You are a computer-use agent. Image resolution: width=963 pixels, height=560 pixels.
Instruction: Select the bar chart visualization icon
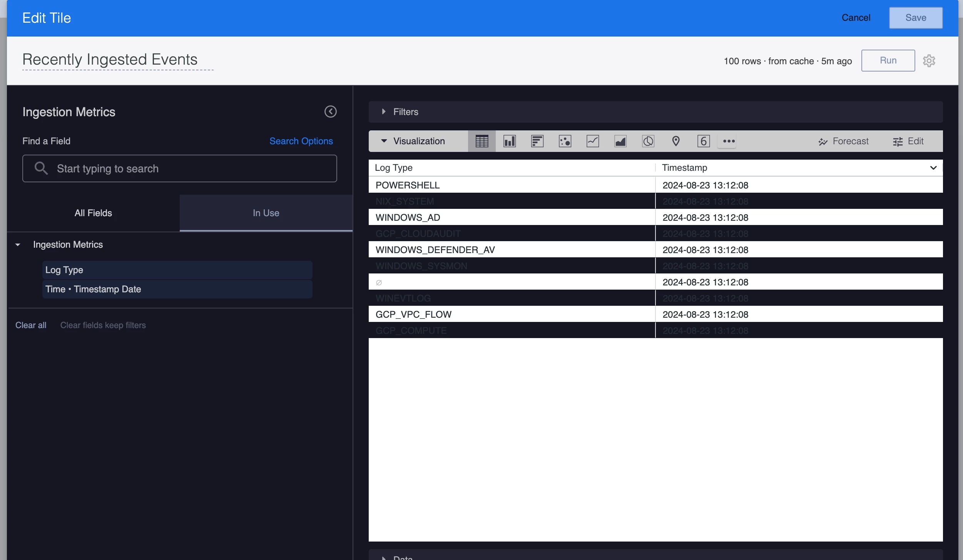pyautogui.click(x=537, y=141)
